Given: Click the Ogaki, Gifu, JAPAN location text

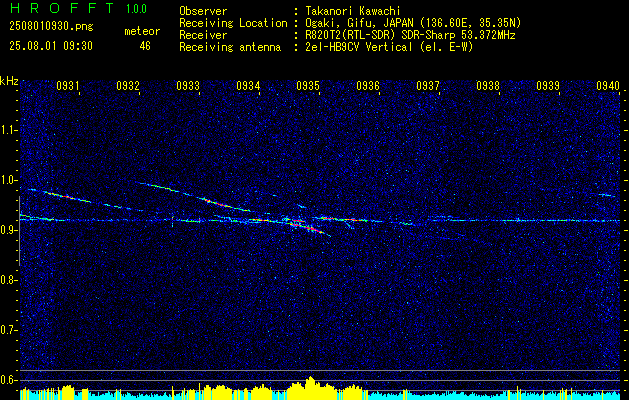Looking at the screenshot, I should click(x=413, y=23).
